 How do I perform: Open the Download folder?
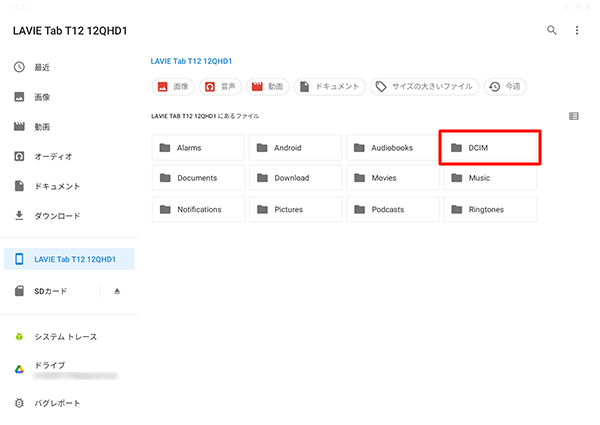[x=295, y=178]
